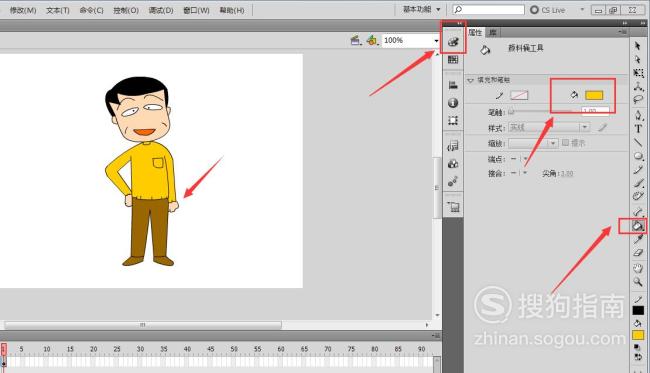Click the Edit Scene icon above stage

coord(356,40)
